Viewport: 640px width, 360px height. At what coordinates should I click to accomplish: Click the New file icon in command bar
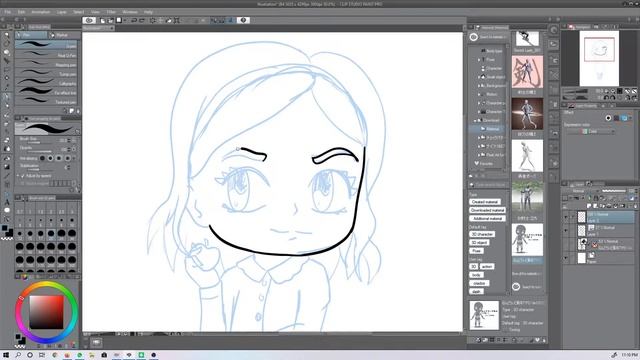102,20
